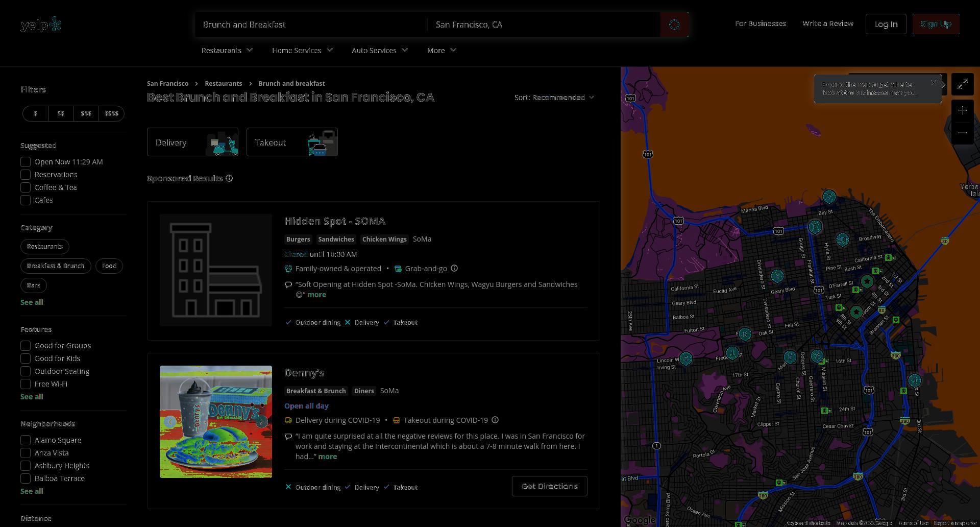The height and width of the screenshot is (527, 980).
Task: Click the Log In button
Action: pyautogui.click(x=886, y=24)
